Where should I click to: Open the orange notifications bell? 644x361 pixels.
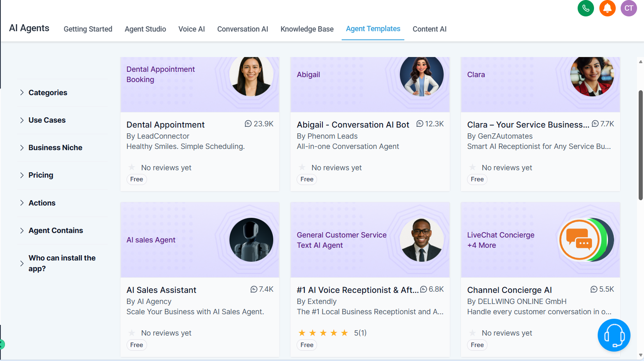pos(607,8)
